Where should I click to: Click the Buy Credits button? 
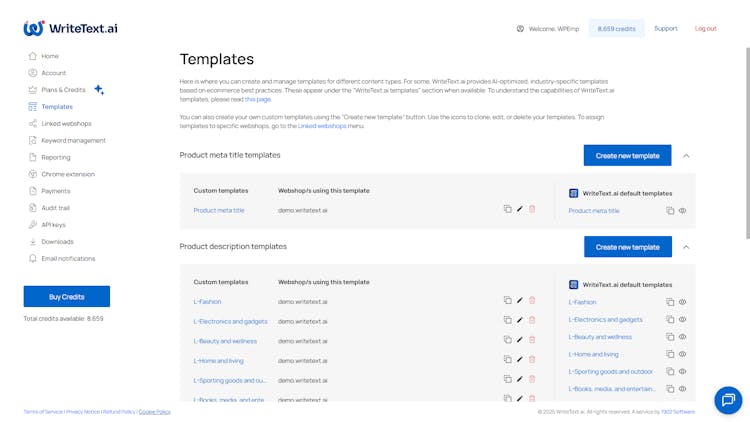(x=67, y=297)
